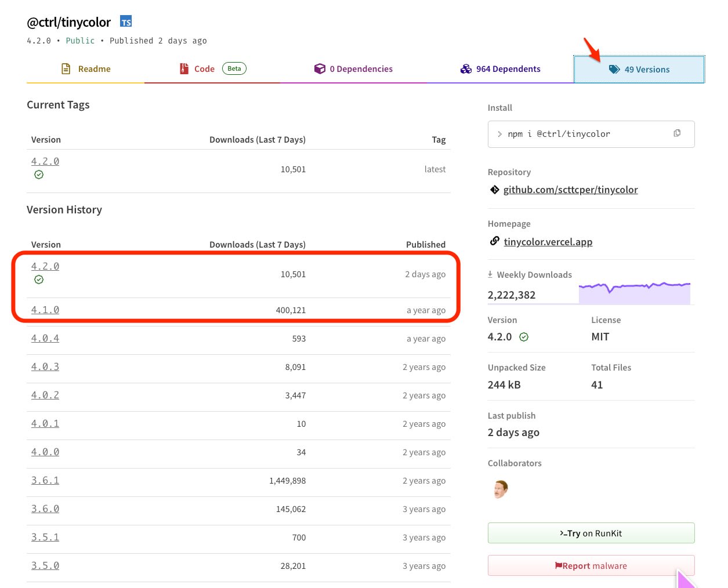Click the 1,449,898 downloads cell
This screenshot has height=588, width=728.
287,481
